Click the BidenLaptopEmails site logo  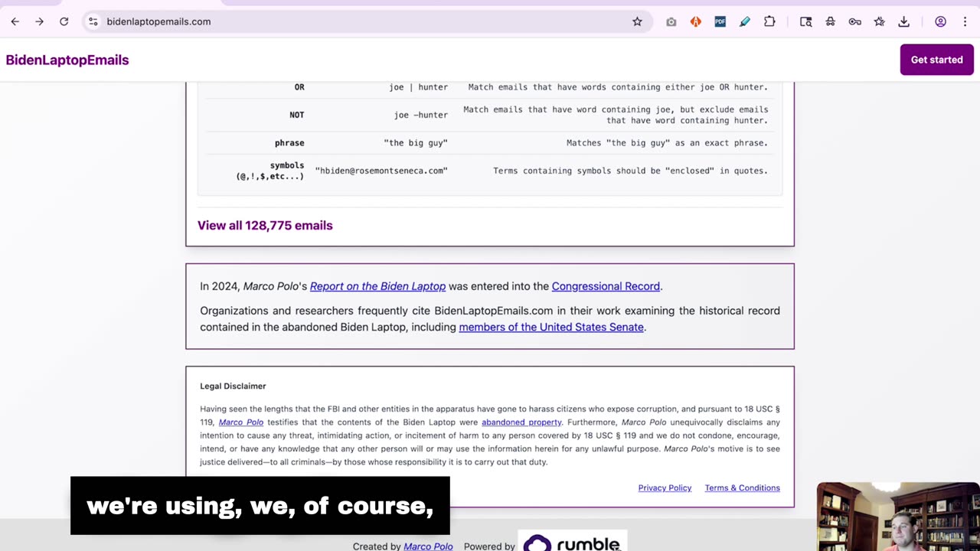(x=67, y=60)
